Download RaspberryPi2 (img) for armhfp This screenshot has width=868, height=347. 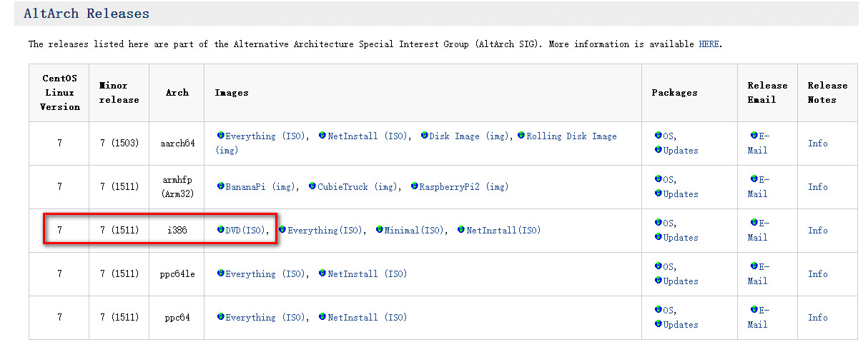pos(464,187)
